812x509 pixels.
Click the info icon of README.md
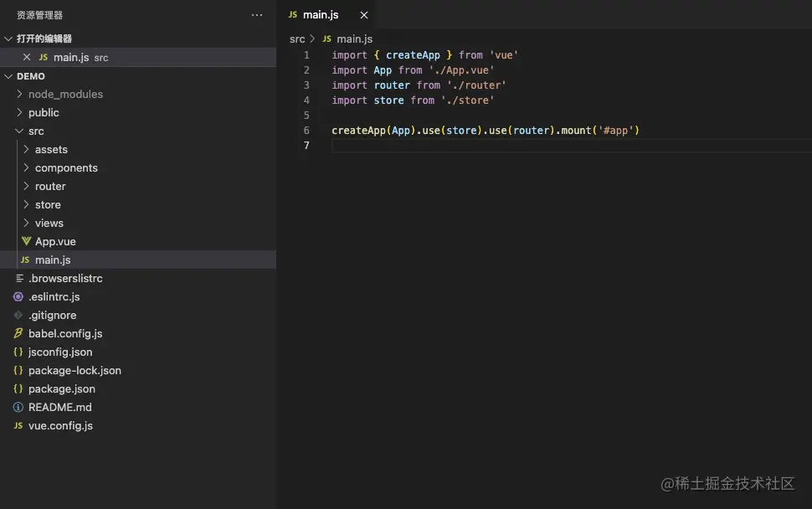tap(18, 407)
